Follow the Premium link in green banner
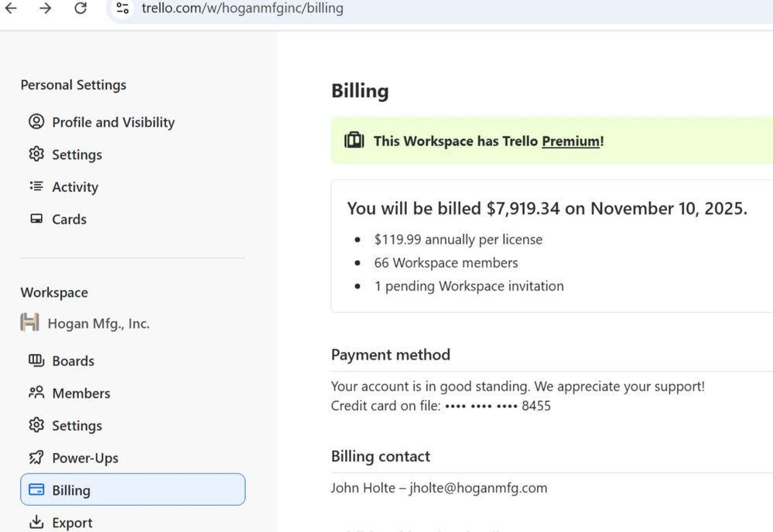 (x=571, y=142)
